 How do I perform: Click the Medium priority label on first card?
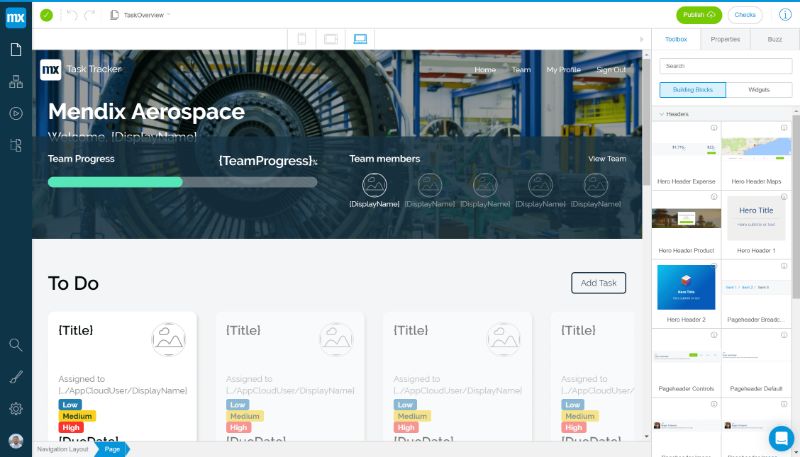[77, 416]
